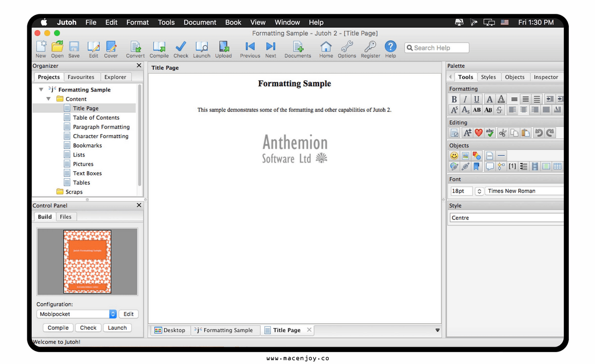Toggle italic formatting in the Palette
The image size is (595, 364).
coord(466,99)
